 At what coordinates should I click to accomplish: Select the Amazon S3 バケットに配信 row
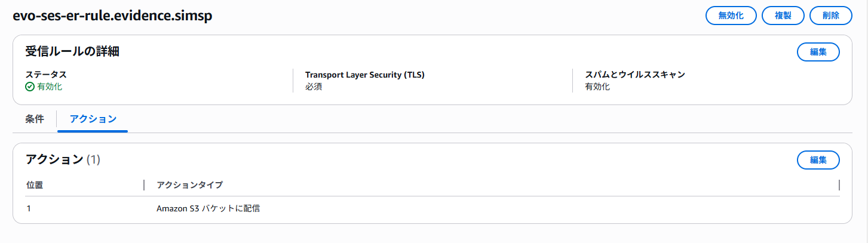(x=208, y=209)
